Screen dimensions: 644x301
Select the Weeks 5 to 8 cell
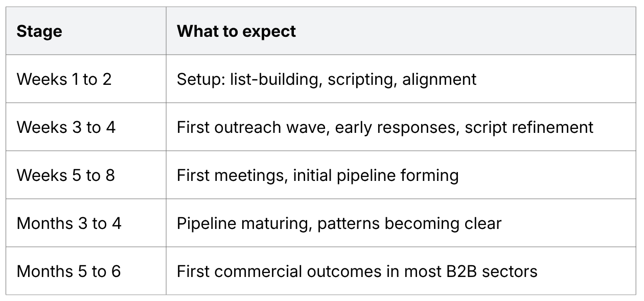[86, 175]
